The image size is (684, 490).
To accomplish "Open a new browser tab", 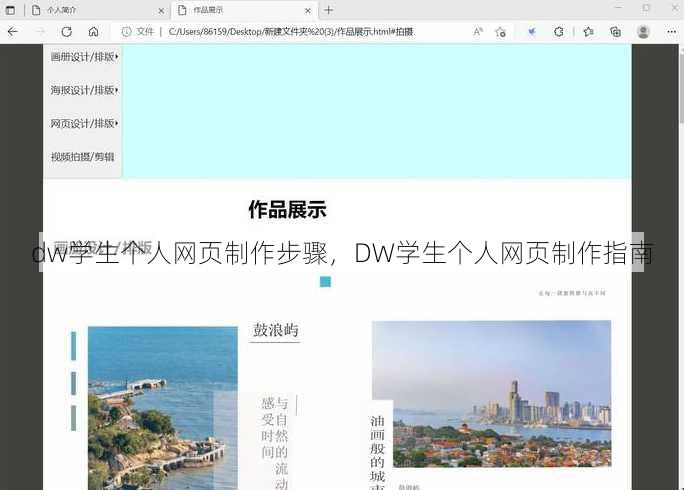I will click(x=329, y=10).
